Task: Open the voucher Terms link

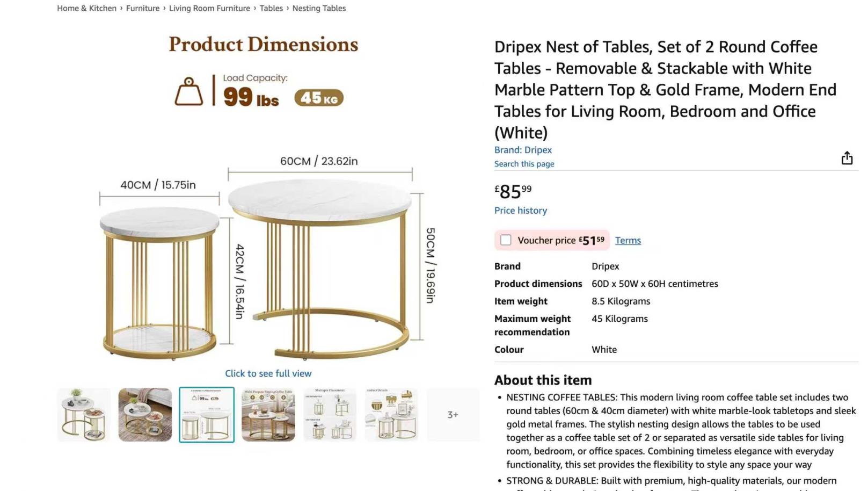Action: pos(628,240)
